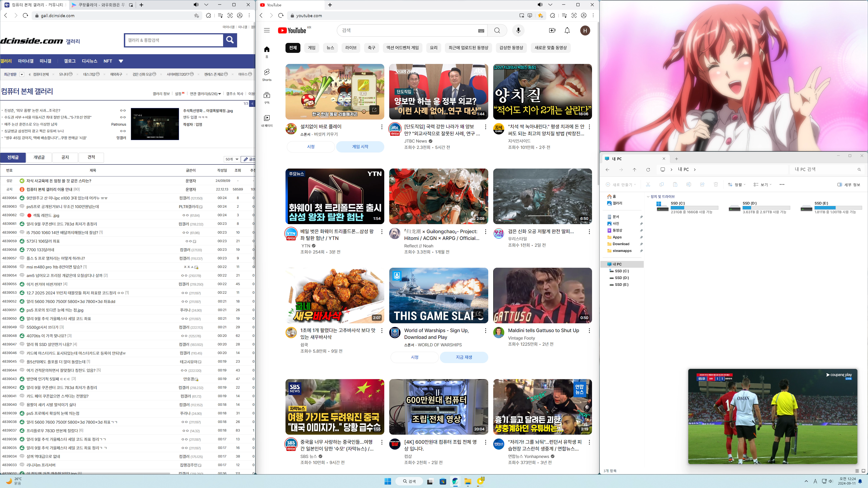Open File Explorer 정렬 sort dropdown
The width and height of the screenshot is (868, 488).
click(737, 185)
